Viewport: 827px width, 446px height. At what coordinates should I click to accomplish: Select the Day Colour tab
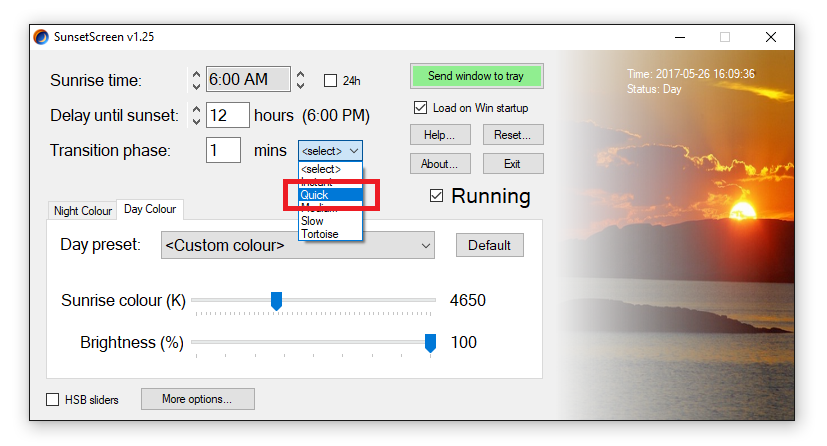[150, 209]
